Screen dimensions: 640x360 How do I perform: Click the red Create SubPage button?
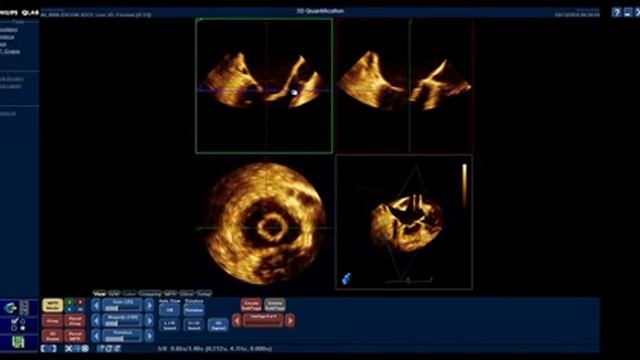(251, 304)
